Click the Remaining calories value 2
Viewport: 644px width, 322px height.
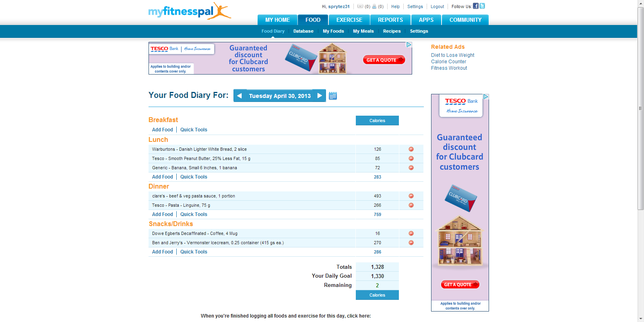pos(377,285)
